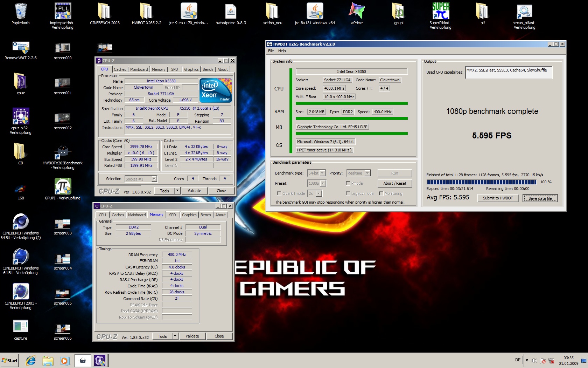The width and height of the screenshot is (588, 368).
Task: Open cpuz archive icon on desktop
Action: [21, 81]
